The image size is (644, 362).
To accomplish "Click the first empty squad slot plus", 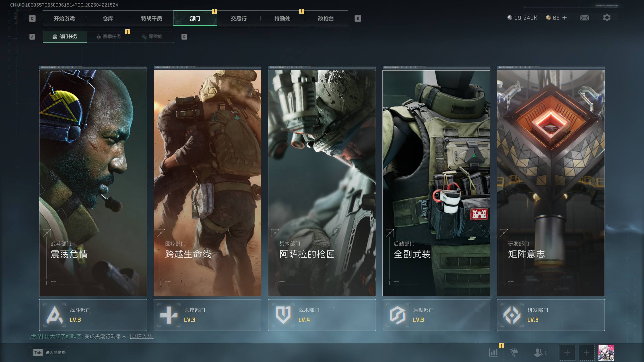I will [x=567, y=353].
